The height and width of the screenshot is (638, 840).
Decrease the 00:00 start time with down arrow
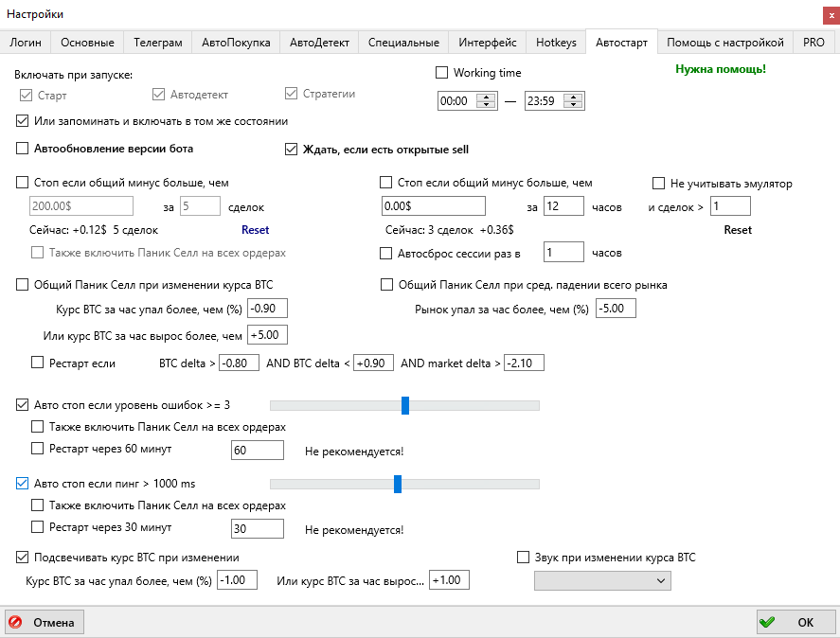(x=486, y=104)
